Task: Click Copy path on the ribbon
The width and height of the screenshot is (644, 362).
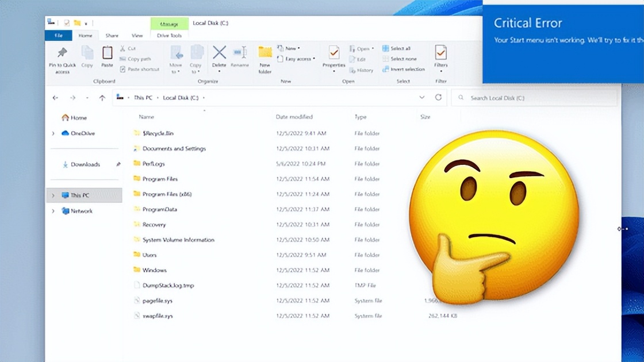Action: [135, 58]
